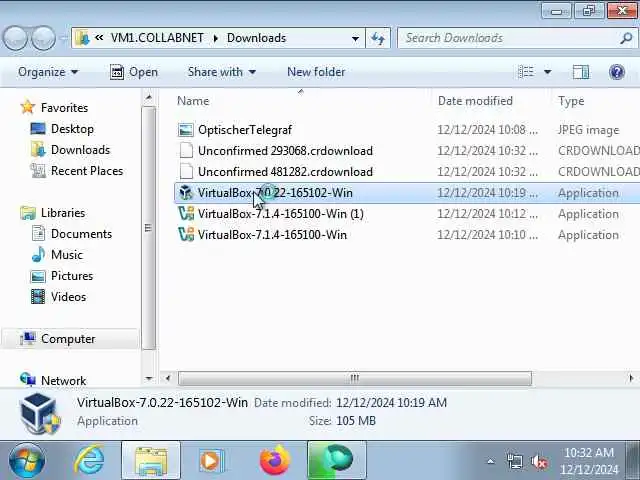Click the VirtualBox-7.1.4-165100-Win (1) installer icon
The height and width of the screenshot is (480, 640).
click(186, 213)
